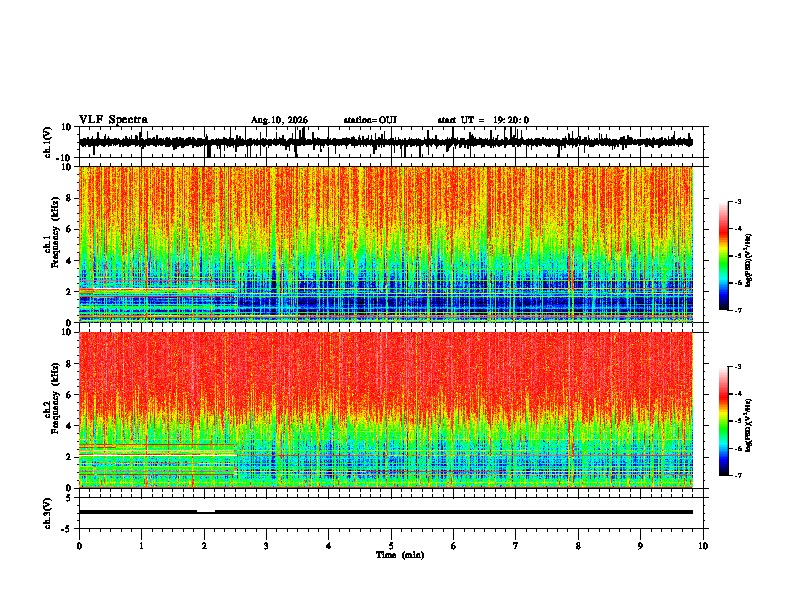Click tick label "9" on the Time axis
792x612 pixels.
tap(640, 546)
